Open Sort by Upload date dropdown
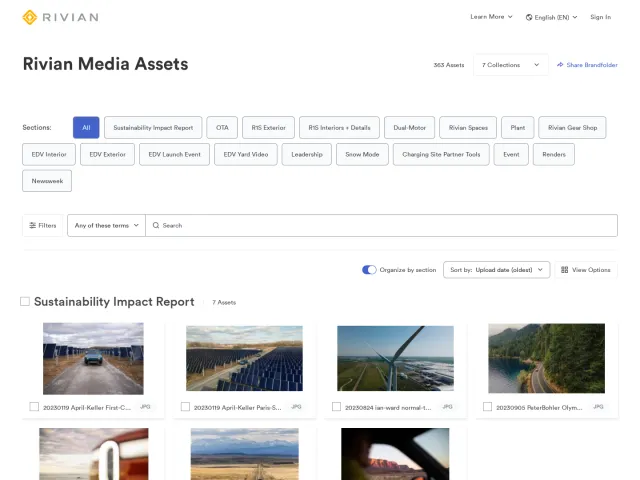This screenshot has width=640, height=480. (496, 270)
